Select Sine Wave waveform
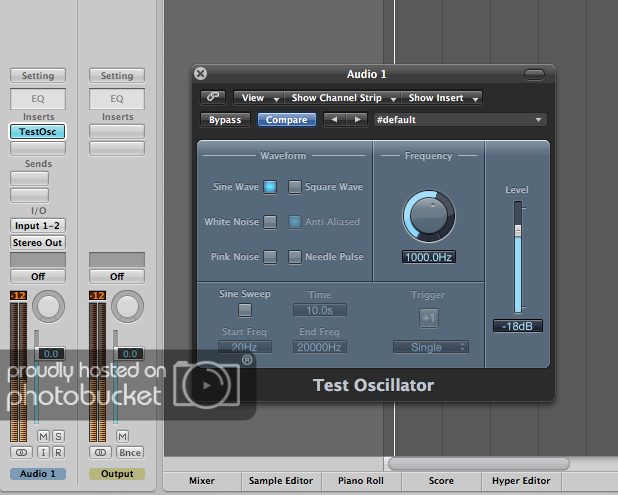 (x=270, y=187)
